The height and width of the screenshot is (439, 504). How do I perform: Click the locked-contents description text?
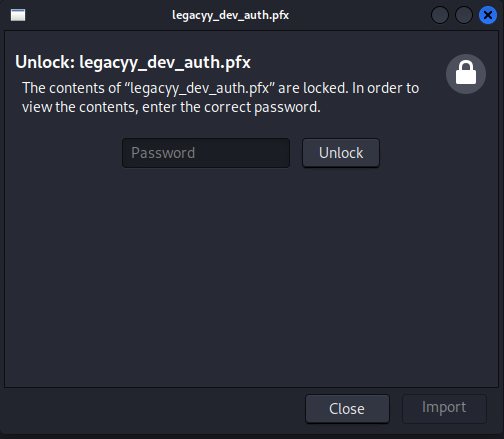(220, 98)
